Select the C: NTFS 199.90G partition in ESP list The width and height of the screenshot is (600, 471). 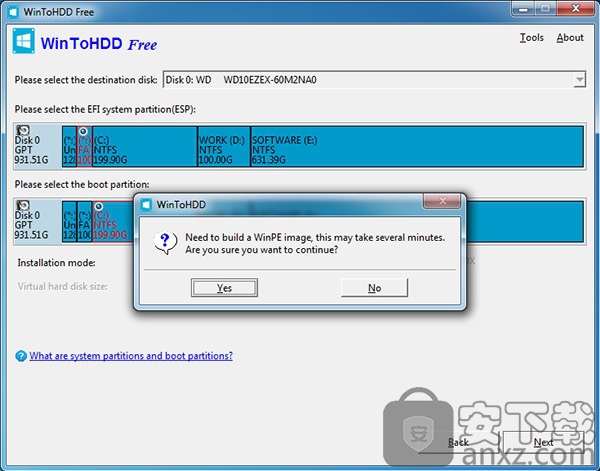point(145,147)
